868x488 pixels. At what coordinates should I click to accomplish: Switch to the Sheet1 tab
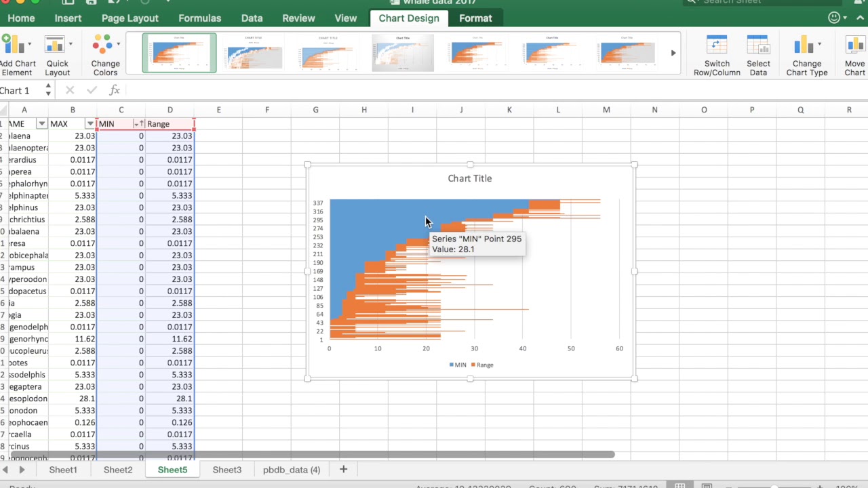pos(63,470)
